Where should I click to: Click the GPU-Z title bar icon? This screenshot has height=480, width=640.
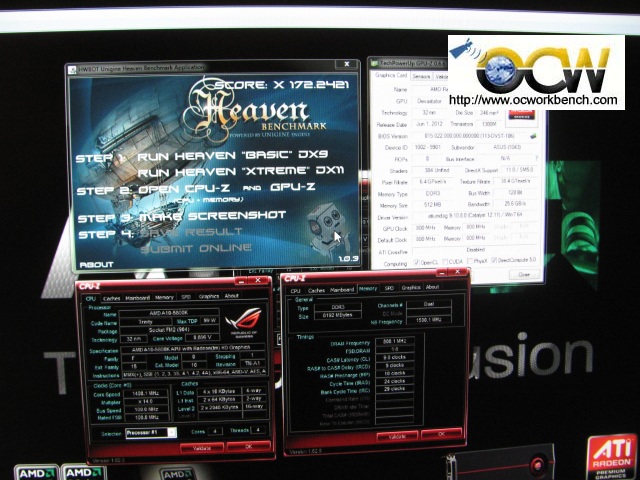(374, 63)
